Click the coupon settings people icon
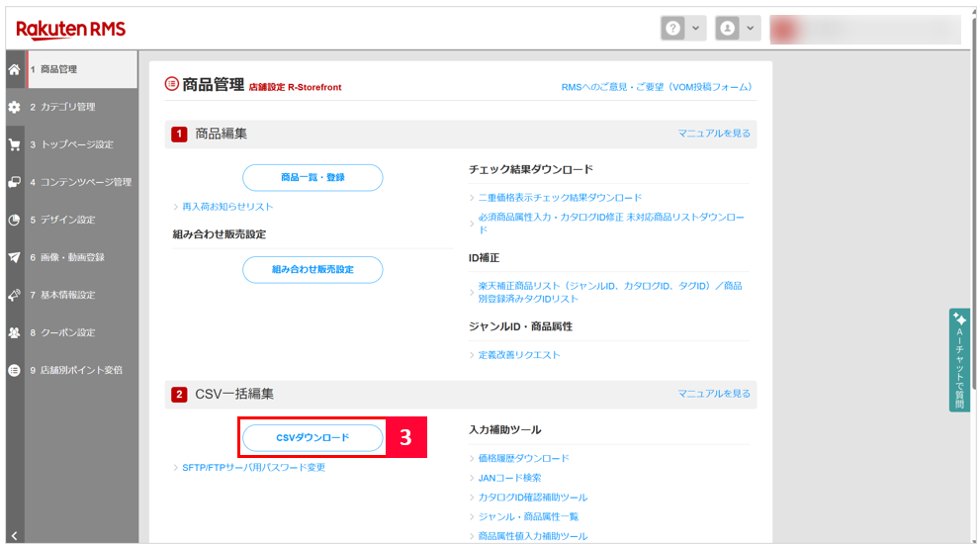Image resolution: width=980 pixels, height=547 pixels. point(14,332)
